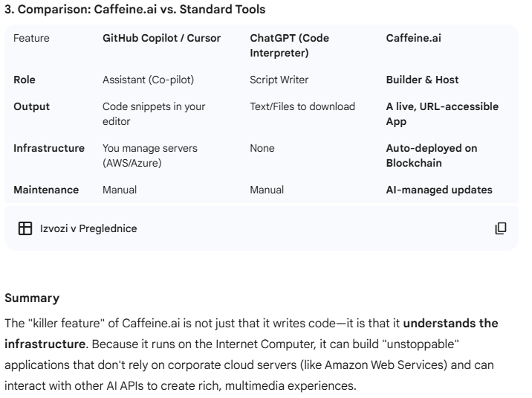Click the GitHub Copilot / Cursor header
The image size is (532, 398).
pos(161,38)
